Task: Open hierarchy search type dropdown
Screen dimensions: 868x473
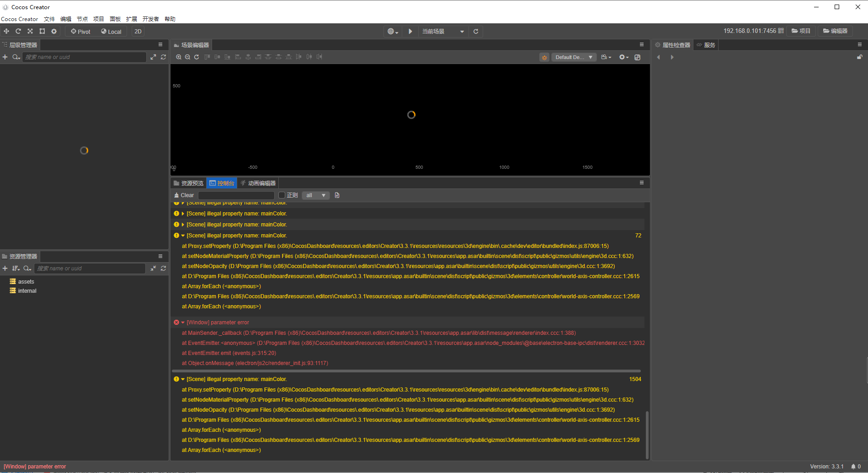Action: pos(16,57)
